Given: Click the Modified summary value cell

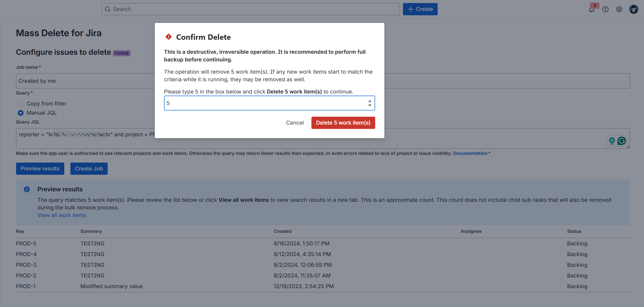Looking at the screenshot, I should pyautogui.click(x=112, y=286).
